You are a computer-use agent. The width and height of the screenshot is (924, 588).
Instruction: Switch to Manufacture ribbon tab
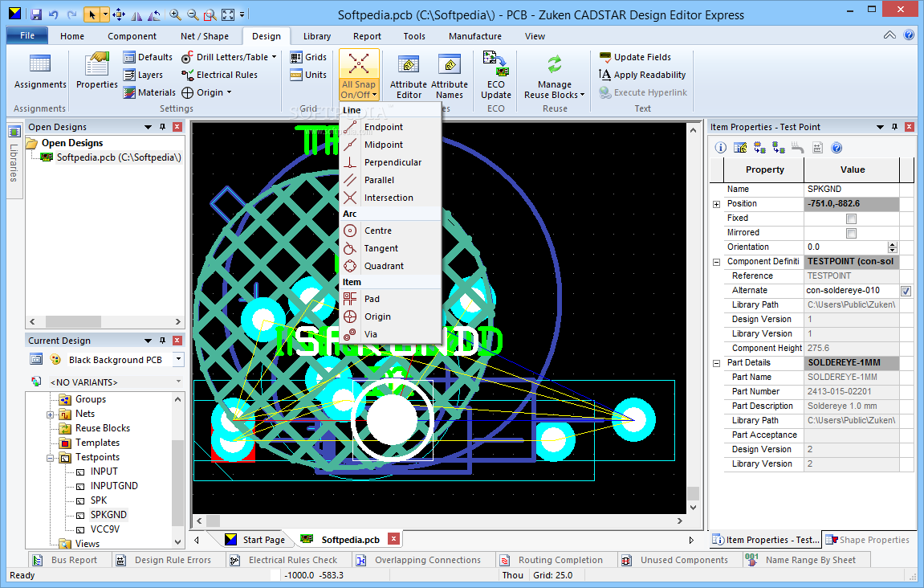pos(475,36)
